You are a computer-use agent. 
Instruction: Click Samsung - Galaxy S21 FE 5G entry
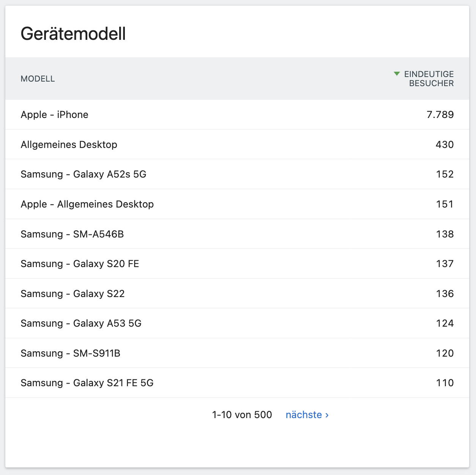tap(87, 383)
